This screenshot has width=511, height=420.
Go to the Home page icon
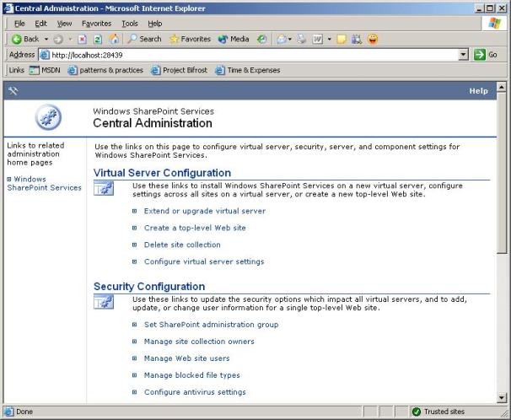114,40
